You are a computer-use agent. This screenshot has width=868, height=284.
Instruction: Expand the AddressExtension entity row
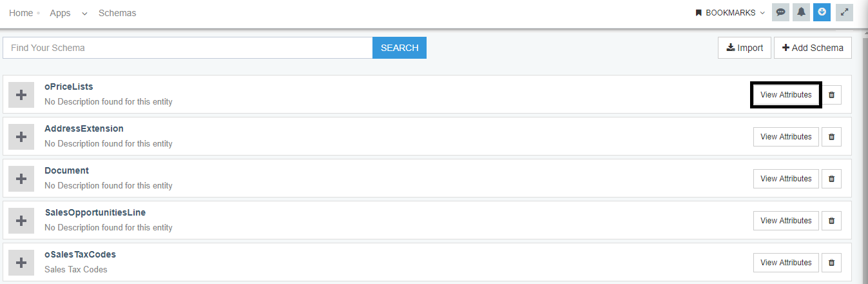pyautogui.click(x=21, y=137)
